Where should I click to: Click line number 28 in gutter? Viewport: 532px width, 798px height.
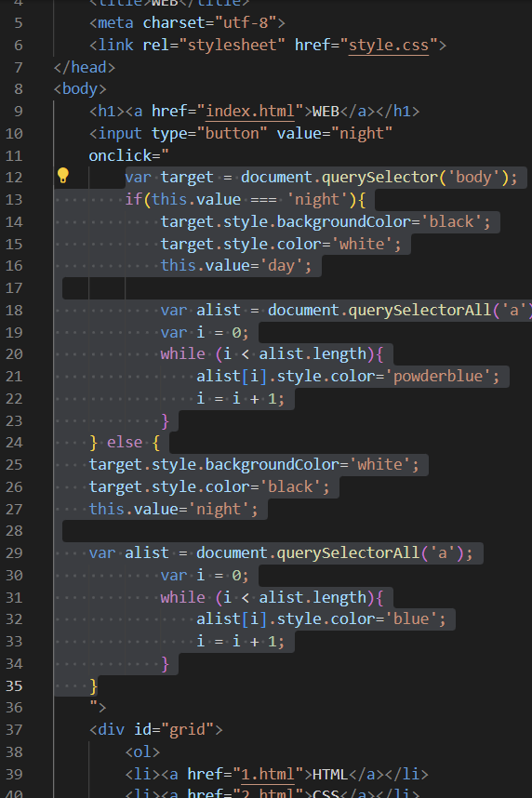coord(14,531)
